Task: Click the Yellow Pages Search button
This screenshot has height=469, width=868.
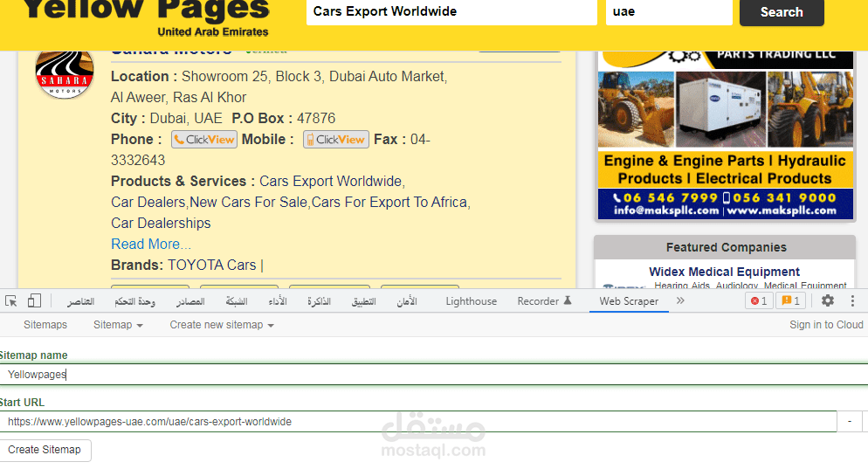Action: tap(782, 12)
